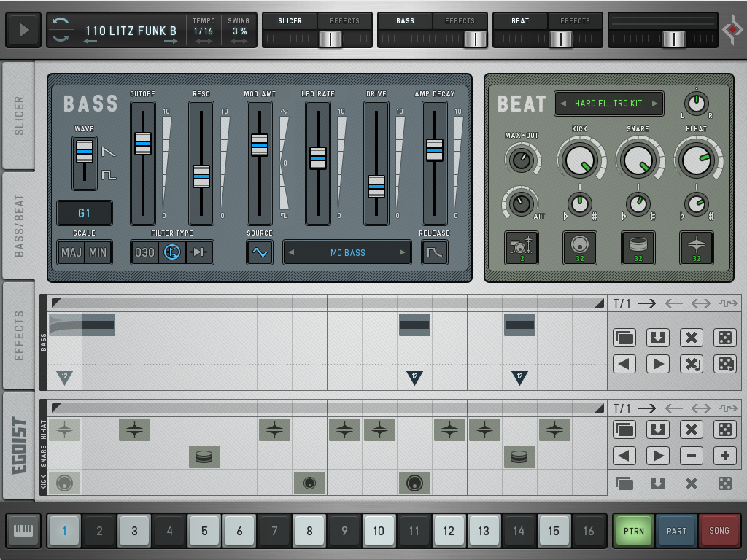Open the SLICER mixer tab in top bar
This screenshot has height=560, width=747.
click(290, 21)
